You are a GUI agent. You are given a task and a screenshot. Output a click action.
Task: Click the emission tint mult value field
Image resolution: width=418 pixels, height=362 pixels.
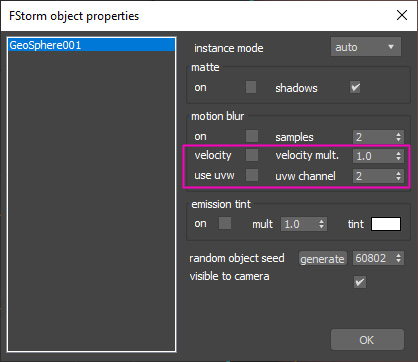(299, 224)
